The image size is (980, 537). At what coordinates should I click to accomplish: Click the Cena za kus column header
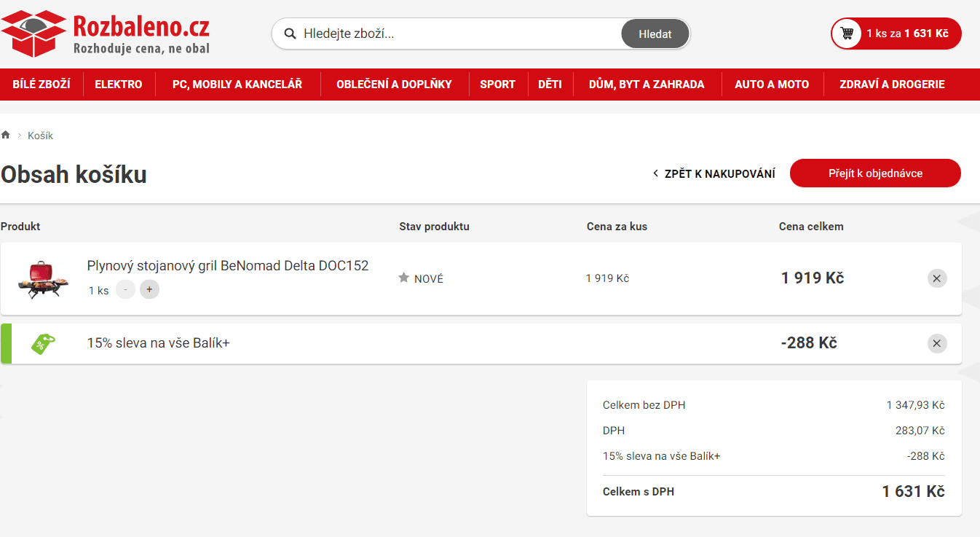[617, 227]
